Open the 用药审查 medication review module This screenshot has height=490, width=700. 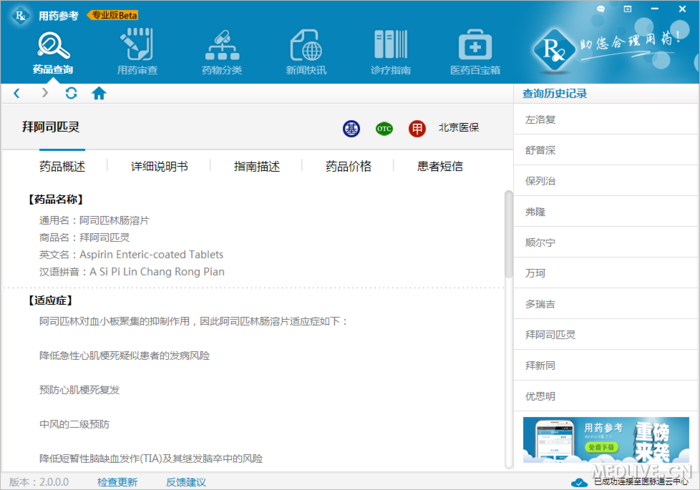pos(137,53)
